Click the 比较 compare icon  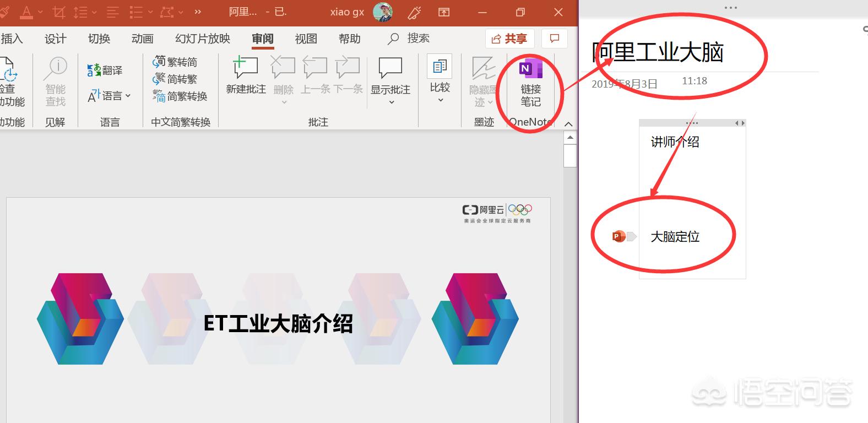coord(440,67)
